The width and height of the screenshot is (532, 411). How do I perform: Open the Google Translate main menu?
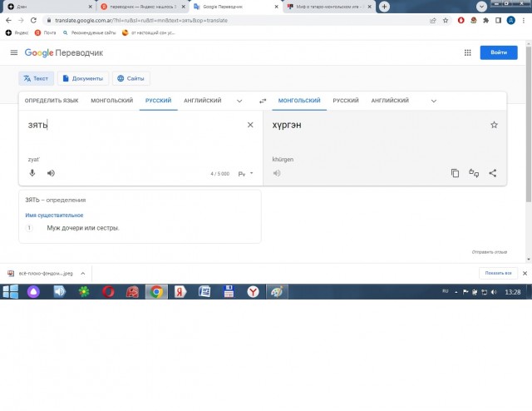click(x=14, y=52)
